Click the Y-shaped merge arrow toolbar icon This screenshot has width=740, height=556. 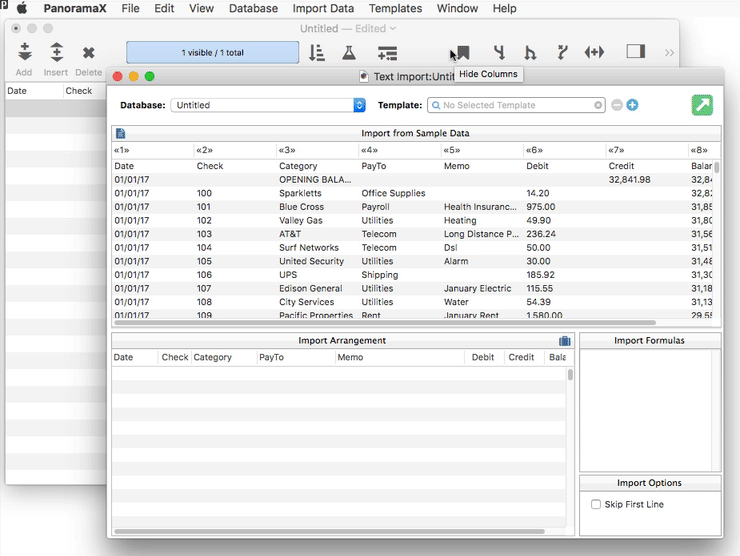tap(499, 52)
